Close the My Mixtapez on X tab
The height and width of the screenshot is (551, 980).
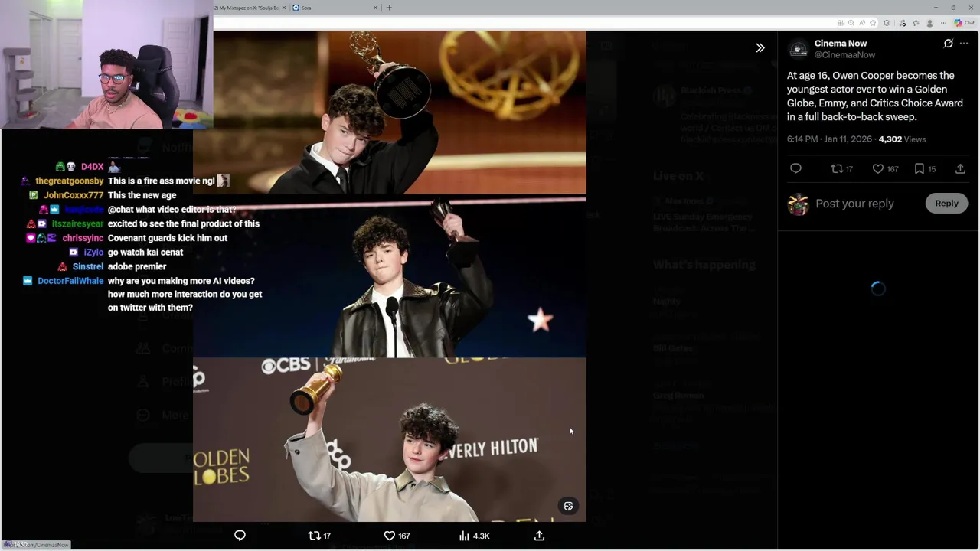coord(284,8)
